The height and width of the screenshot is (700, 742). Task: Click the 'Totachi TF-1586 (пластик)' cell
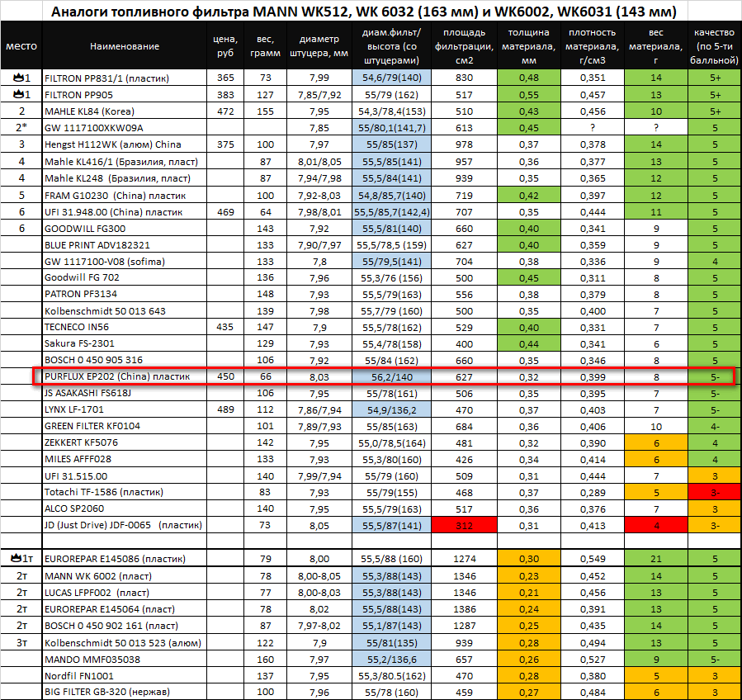click(x=125, y=492)
